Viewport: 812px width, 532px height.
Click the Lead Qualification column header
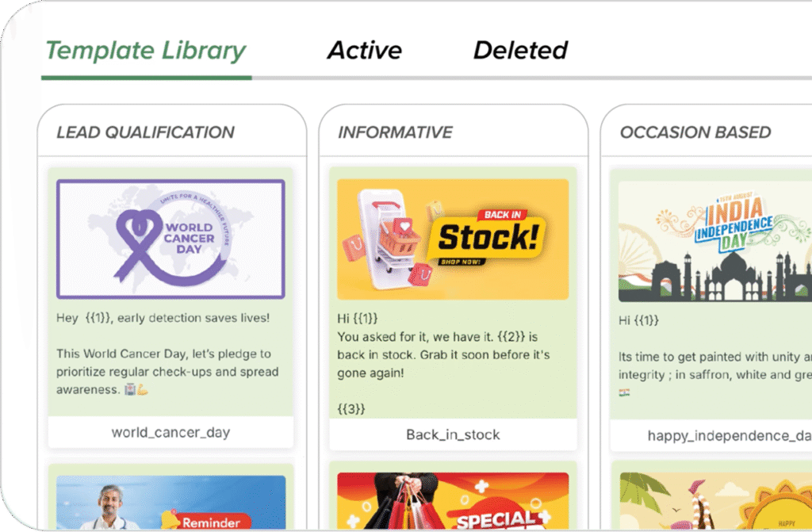coord(145,132)
